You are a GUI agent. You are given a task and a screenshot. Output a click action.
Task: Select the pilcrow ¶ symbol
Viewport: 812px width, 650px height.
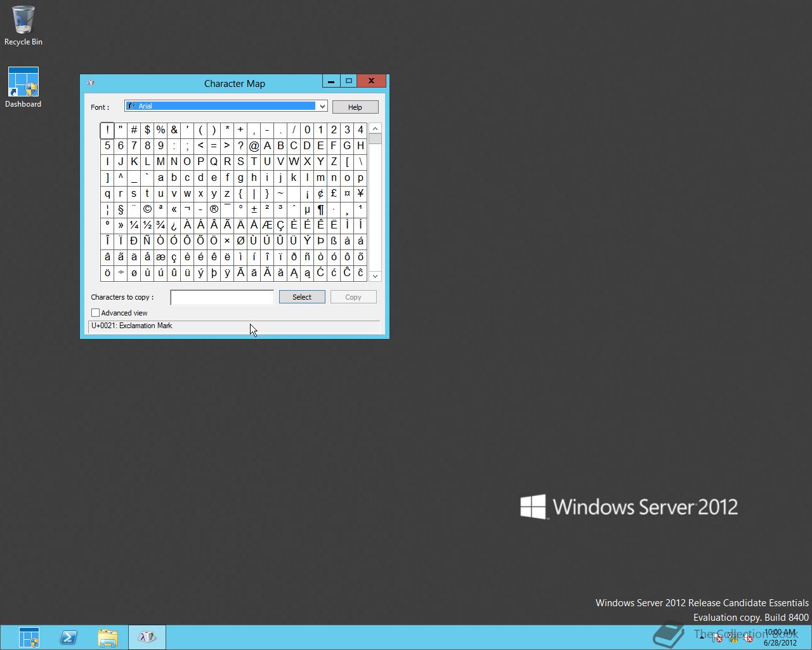320,209
